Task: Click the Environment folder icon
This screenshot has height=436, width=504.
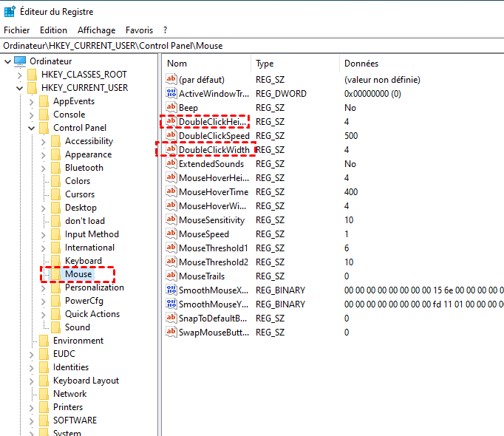Action: coord(44,341)
